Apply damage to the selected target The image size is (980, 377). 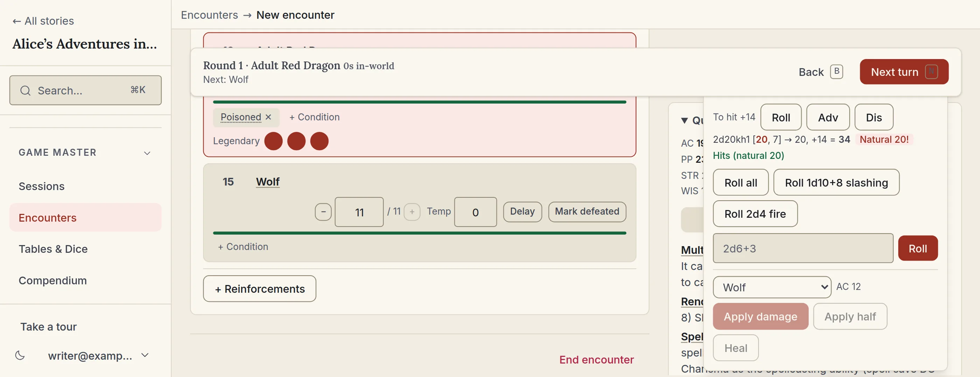pyautogui.click(x=761, y=316)
